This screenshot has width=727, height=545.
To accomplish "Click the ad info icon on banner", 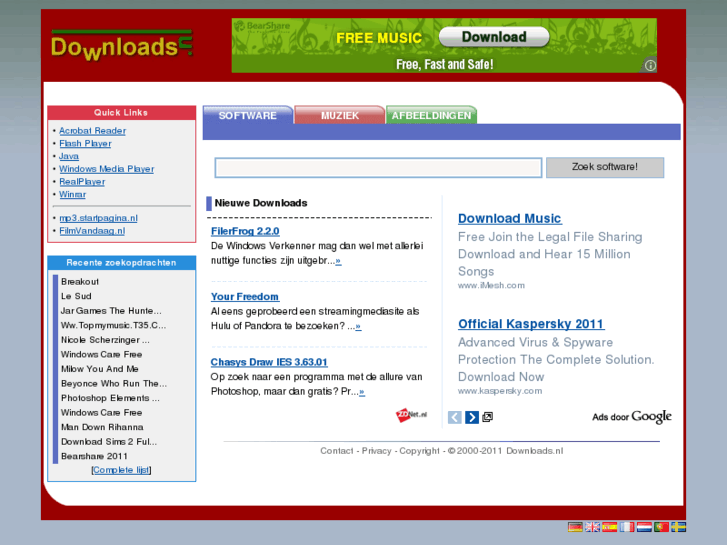I will 650,65.
